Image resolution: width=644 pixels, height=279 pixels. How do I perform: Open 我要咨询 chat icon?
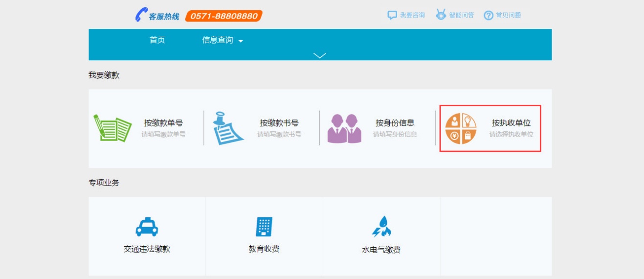pyautogui.click(x=392, y=15)
